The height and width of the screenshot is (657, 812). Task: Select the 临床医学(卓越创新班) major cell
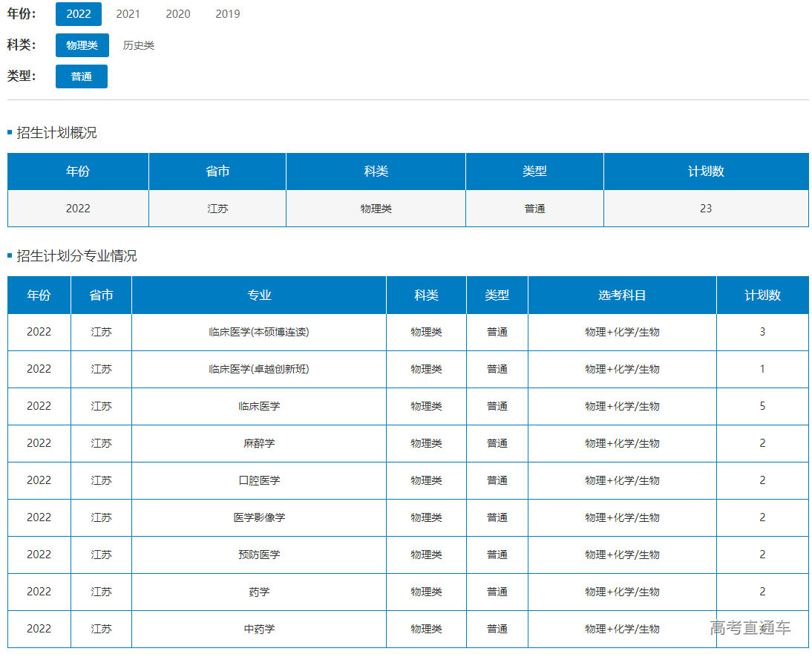pos(259,369)
